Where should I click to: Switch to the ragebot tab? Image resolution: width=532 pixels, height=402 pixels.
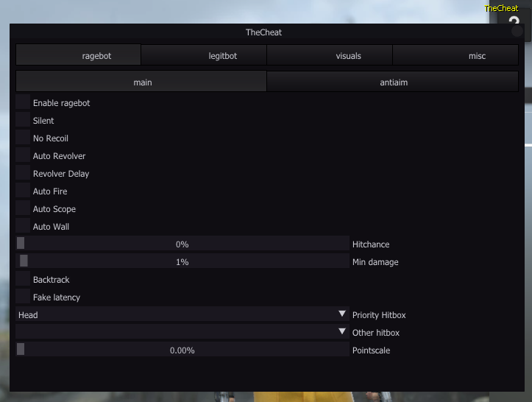pos(79,55)
